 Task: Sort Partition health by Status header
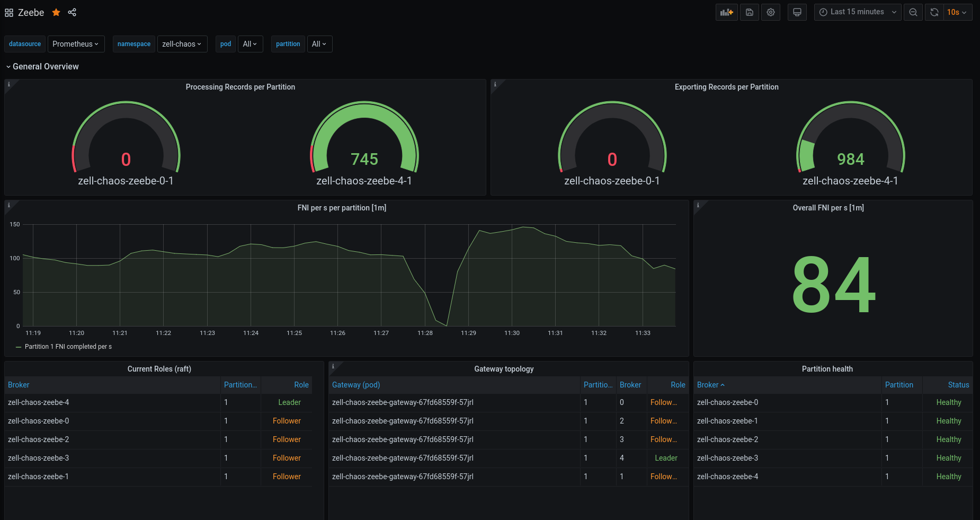(958, 385)
